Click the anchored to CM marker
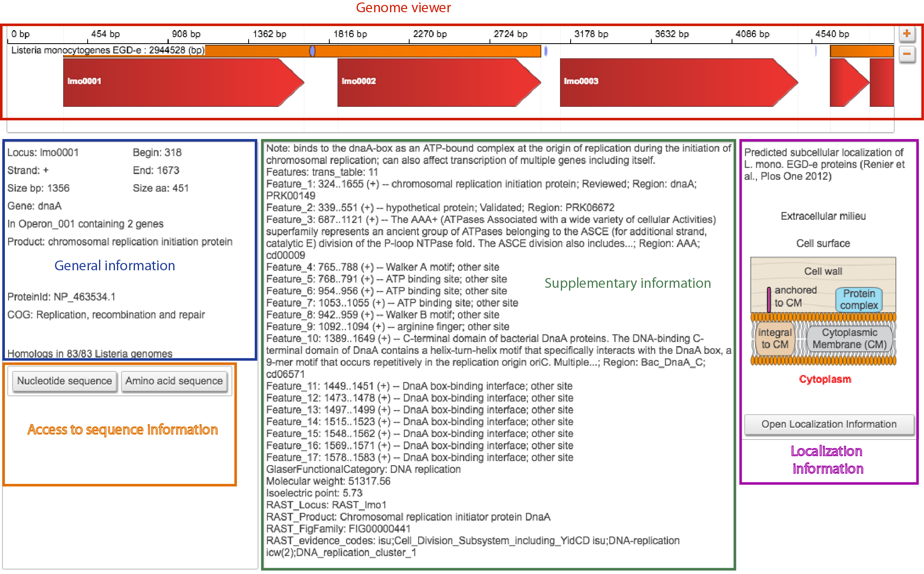This screenshot has width=924, height=574. pos(769,300)
